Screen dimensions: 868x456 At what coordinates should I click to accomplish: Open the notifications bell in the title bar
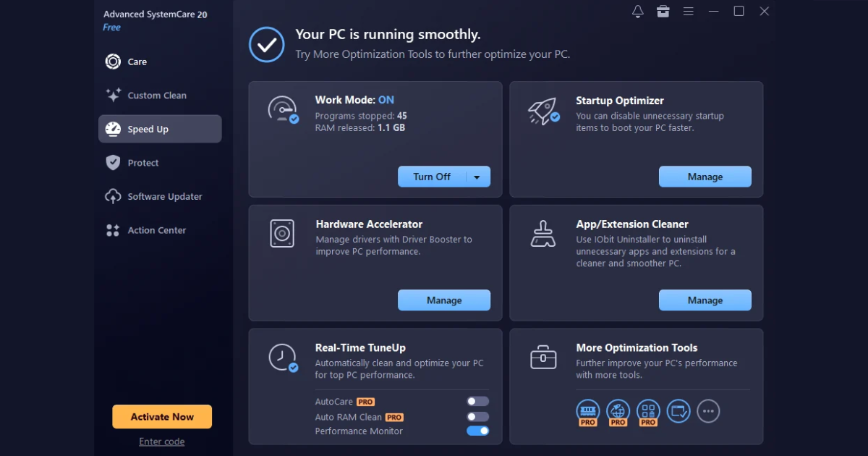coord(637,11)
